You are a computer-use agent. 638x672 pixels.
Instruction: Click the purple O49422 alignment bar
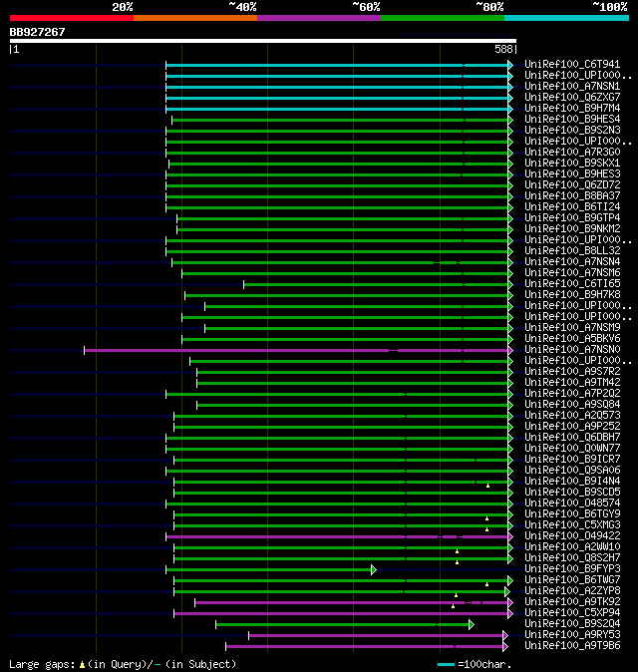(x=337, y=537)
